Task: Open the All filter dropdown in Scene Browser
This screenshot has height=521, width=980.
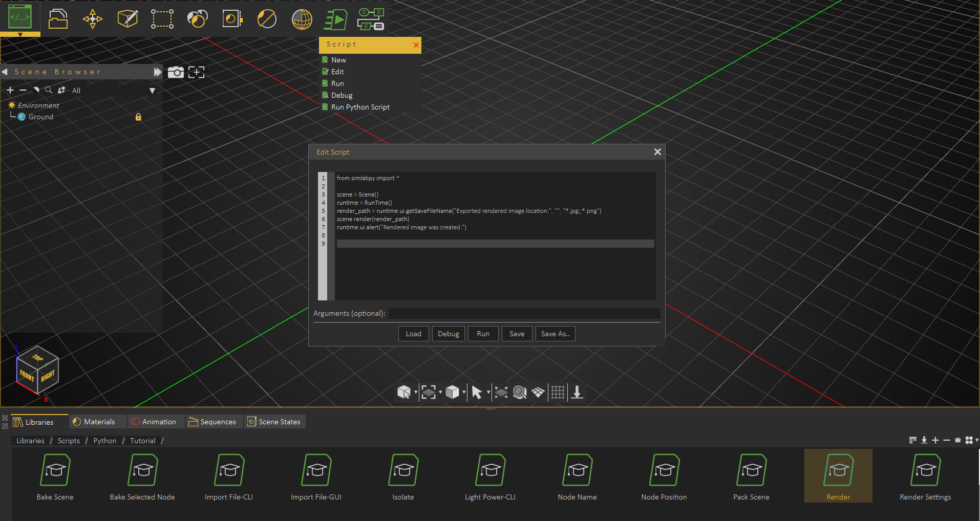Action: [152, 90]
